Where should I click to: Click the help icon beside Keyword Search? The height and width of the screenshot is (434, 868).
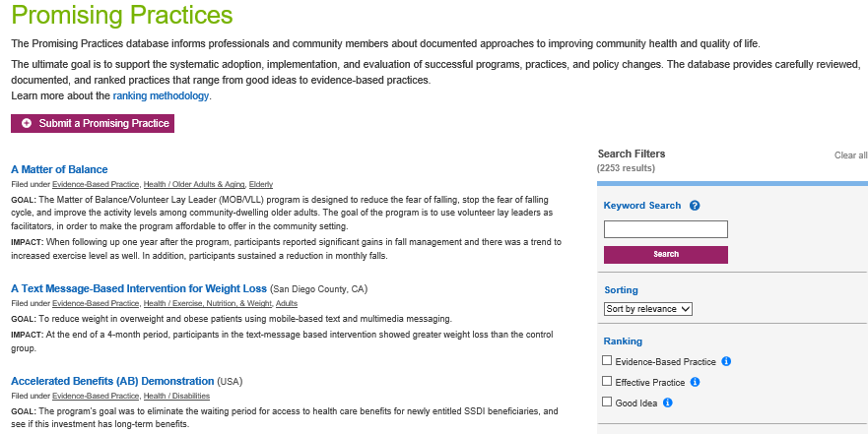pyautogui.click(x=695, y=206)
